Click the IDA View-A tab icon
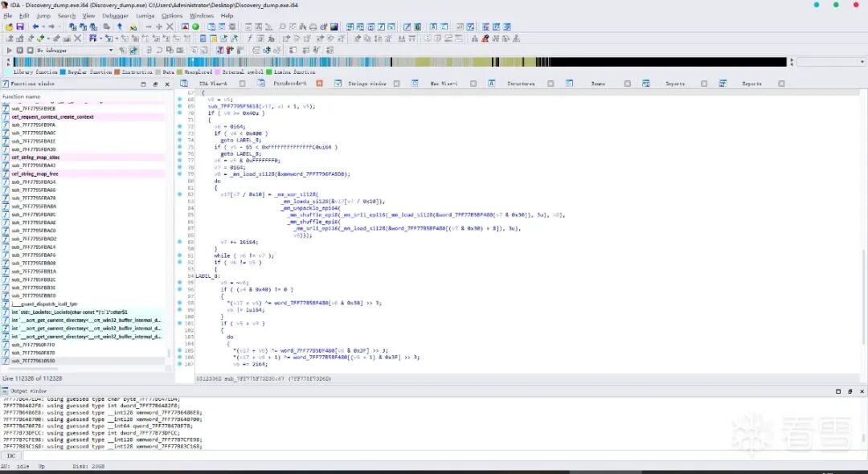868x474 pixels. click(x=184, y=84)
